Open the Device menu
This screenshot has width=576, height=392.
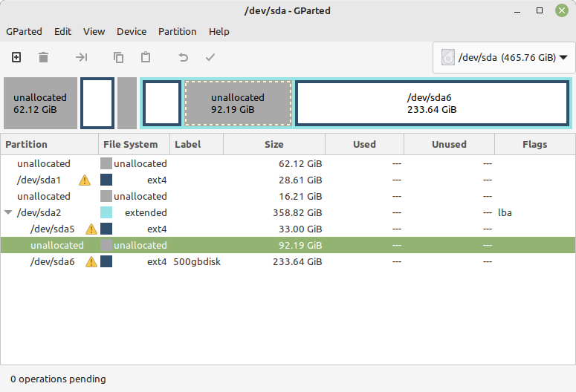click(132, 32)
